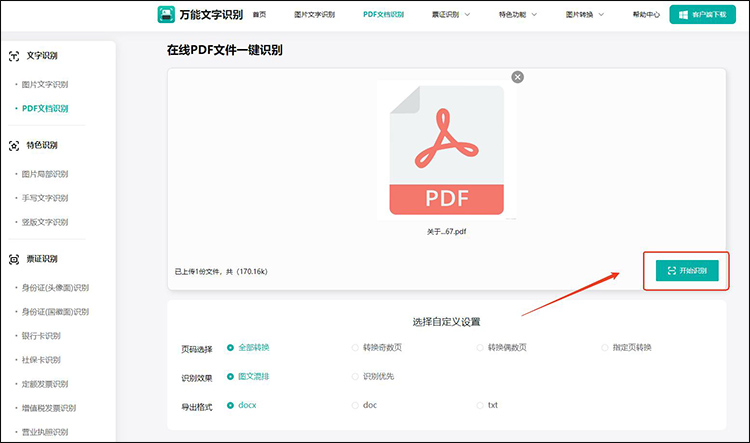Expand the 特色功能 dropdown in top navigation
This screenshot has height=443, width=750.
pyautogui.click(x=518, y=14)
